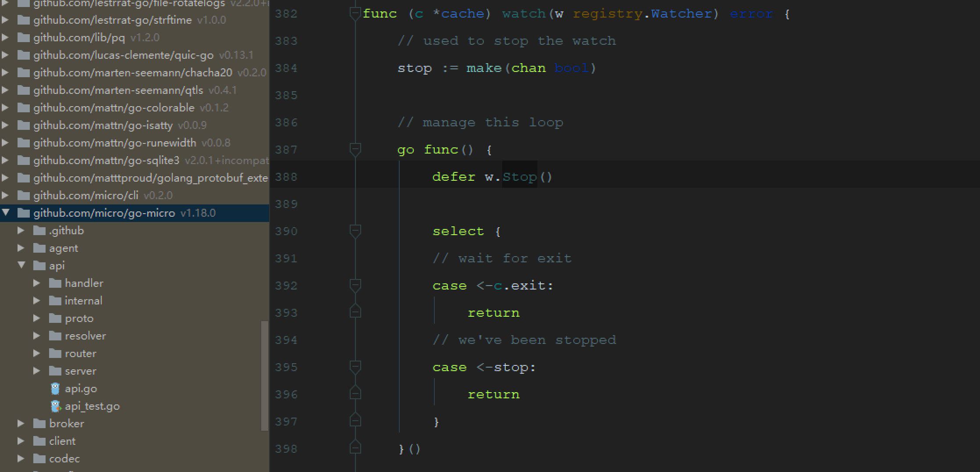Click fold end marker at line 397

pos(355,419)
